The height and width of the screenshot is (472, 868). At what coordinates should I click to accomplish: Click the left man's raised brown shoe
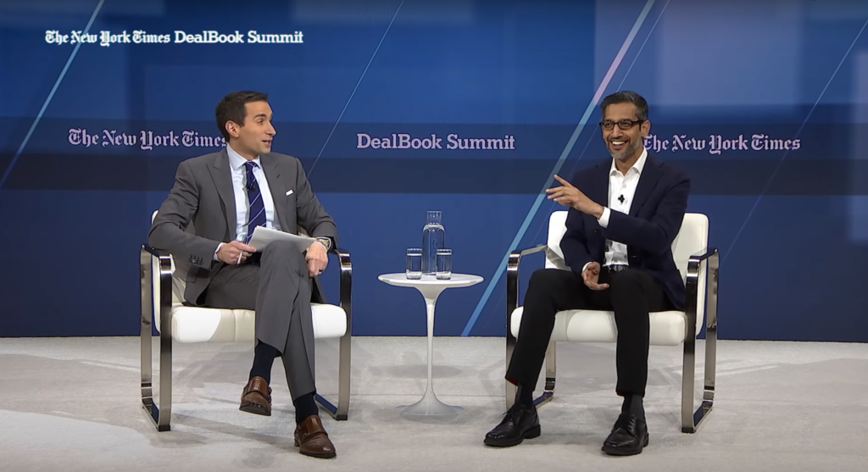(x=255, y=396)
